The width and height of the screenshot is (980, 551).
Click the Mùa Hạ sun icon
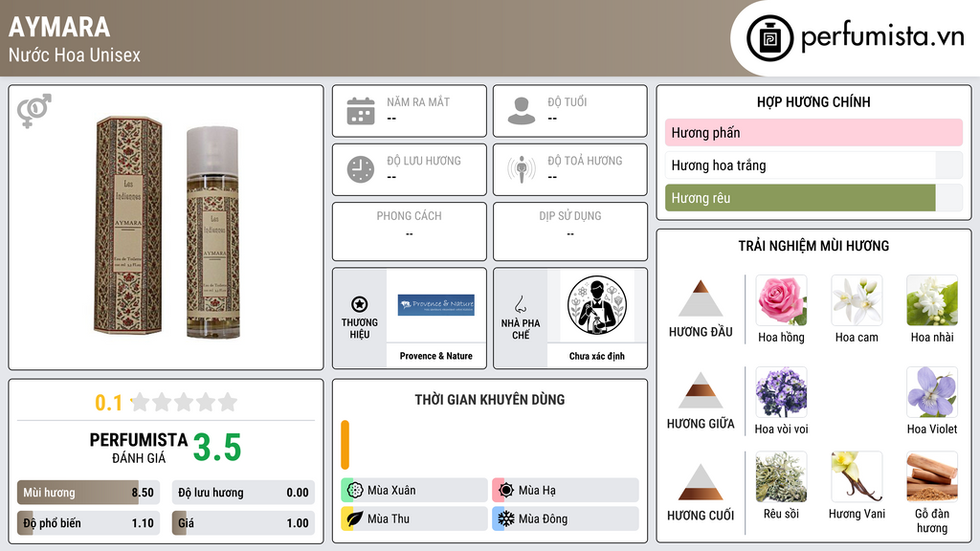(x=506, y=490)
